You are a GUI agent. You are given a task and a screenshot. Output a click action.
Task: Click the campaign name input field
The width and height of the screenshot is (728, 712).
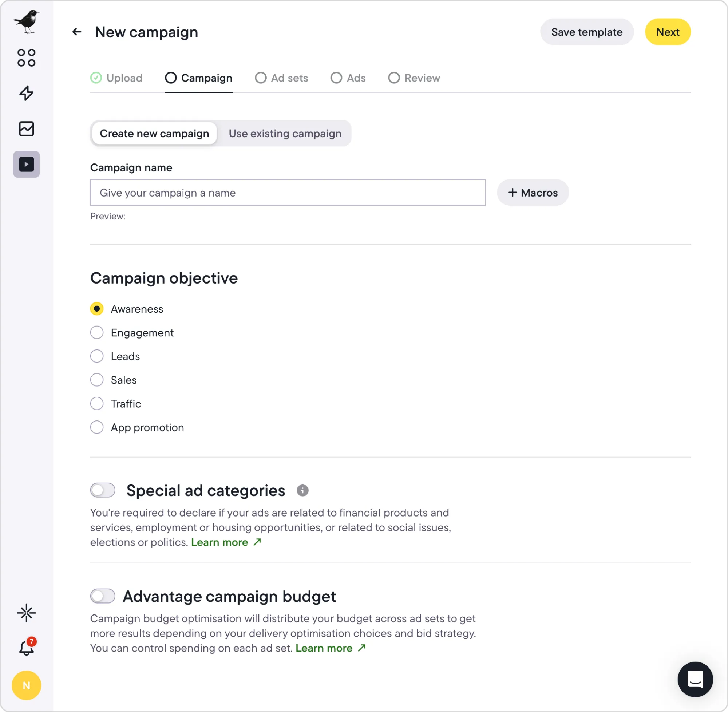[x=288, y=193]
